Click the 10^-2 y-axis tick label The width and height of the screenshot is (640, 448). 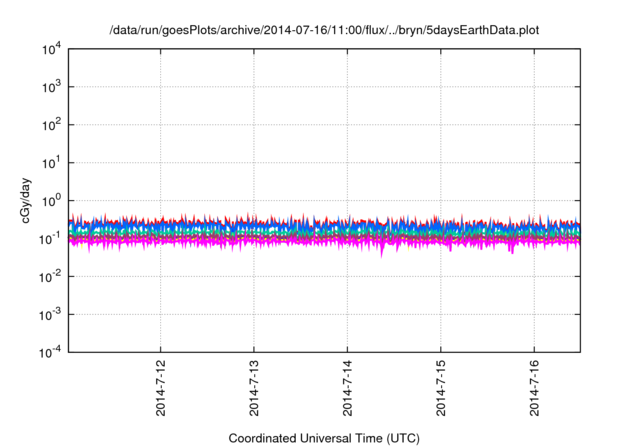[50, 277]
